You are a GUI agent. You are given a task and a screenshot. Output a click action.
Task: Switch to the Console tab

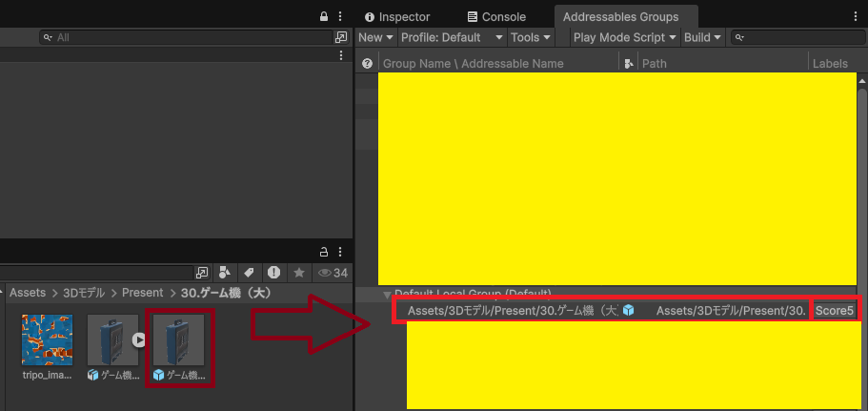coord(496,17)
